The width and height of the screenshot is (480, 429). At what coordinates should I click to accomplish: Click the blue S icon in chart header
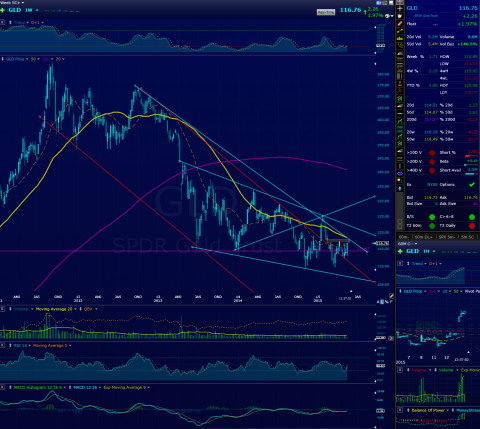(379, 3)
